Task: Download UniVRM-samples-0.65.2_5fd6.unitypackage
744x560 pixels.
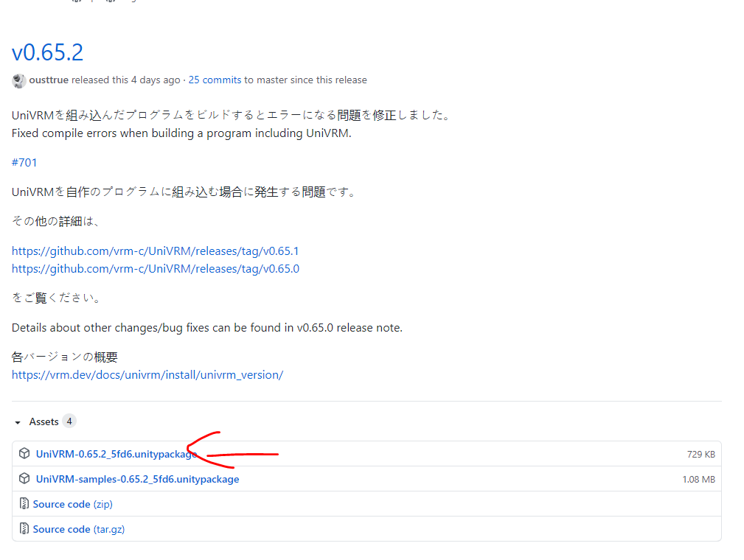Action: coord(138,480)
